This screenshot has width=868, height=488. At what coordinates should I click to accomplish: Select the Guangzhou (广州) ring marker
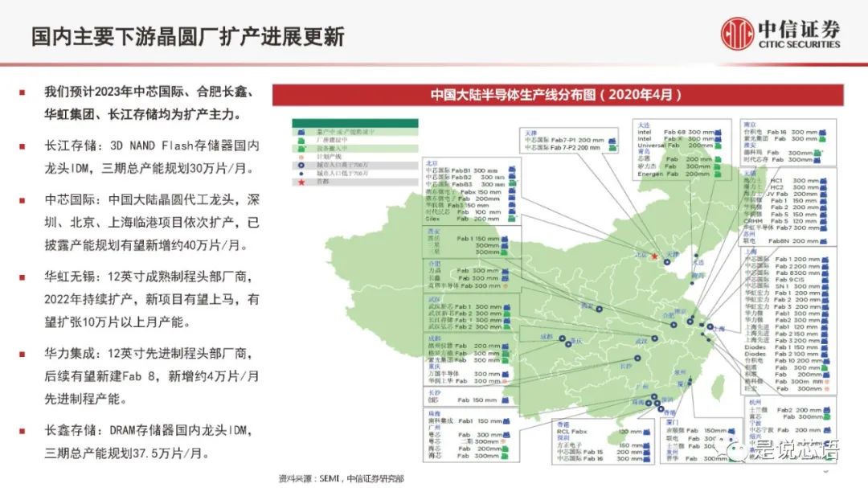coord(653,396)
